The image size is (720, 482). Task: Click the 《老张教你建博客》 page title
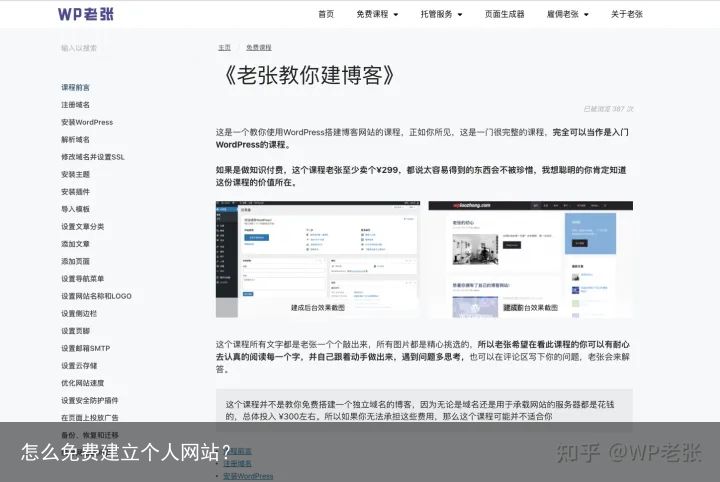click(x=310, y=75)
